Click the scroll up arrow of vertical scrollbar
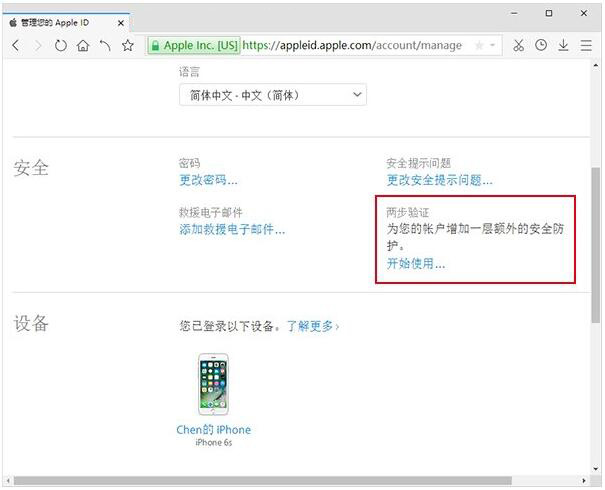The image size is (605, 490). [x=596, y=66]
